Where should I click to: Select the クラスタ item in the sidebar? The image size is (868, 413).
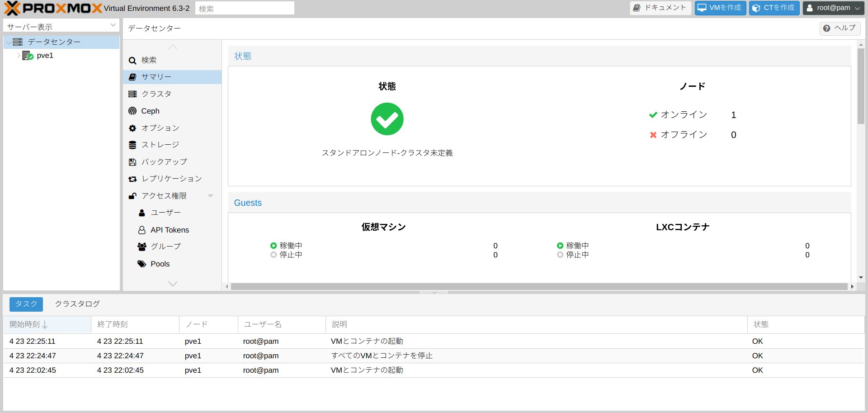coord(156,94)
